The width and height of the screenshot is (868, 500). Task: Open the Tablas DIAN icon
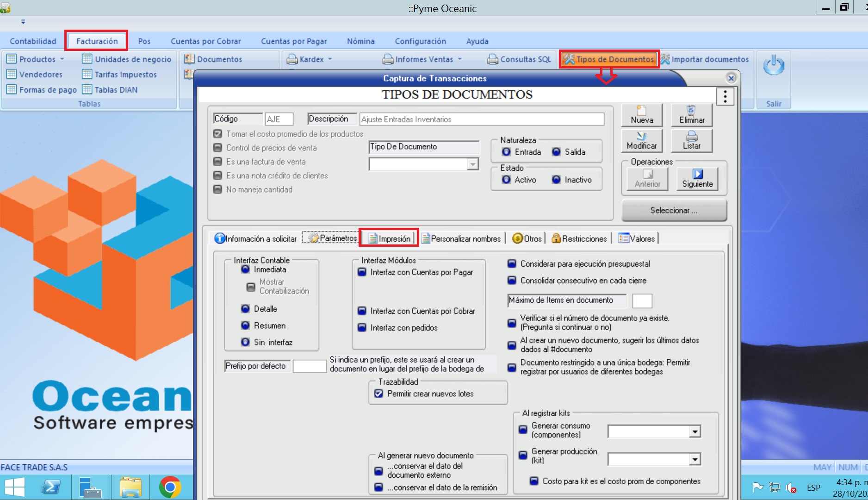87,89
